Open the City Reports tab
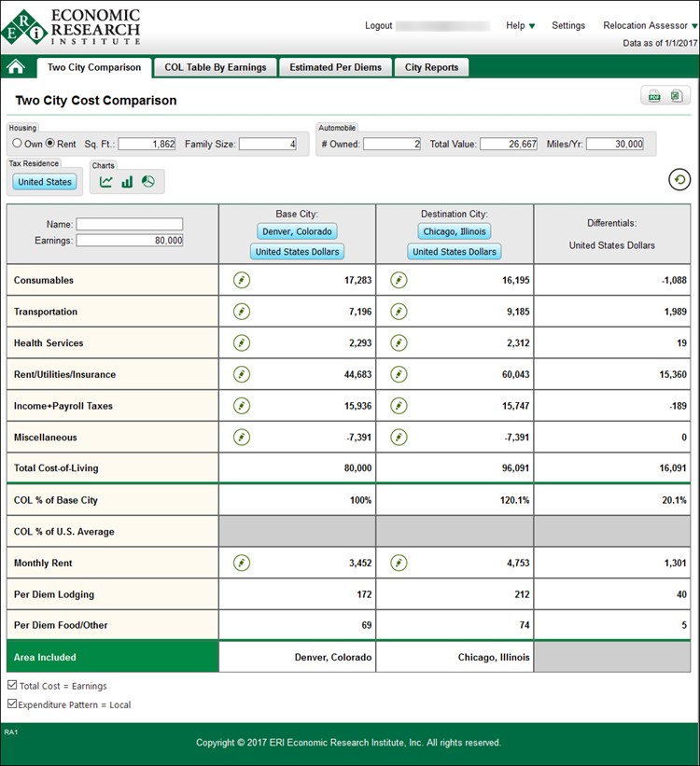Viewport: 700px width, 766px height. point(431,67)
